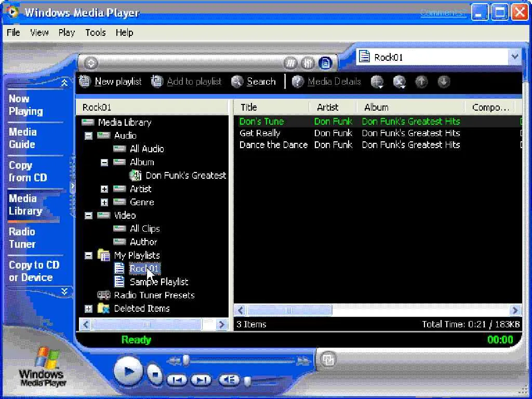Select All Clips under Video
Screen dimensions: 532x399
145,229
